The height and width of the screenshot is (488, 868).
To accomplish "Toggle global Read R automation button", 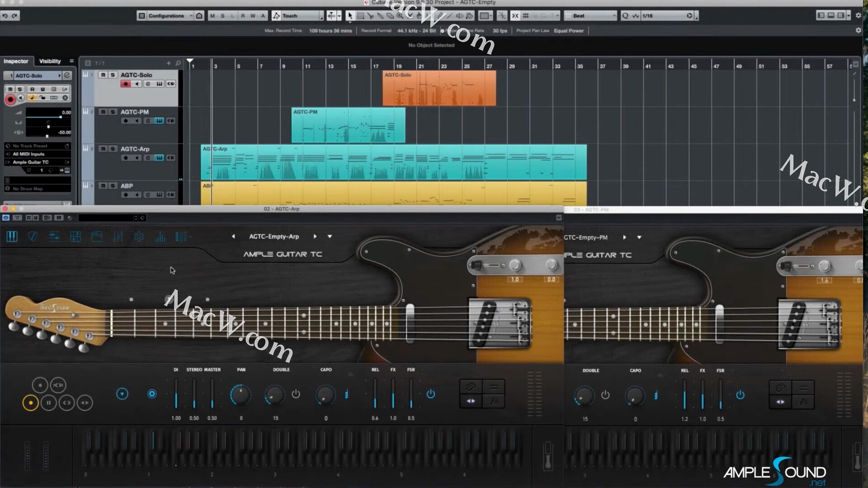I will [243, 16].
